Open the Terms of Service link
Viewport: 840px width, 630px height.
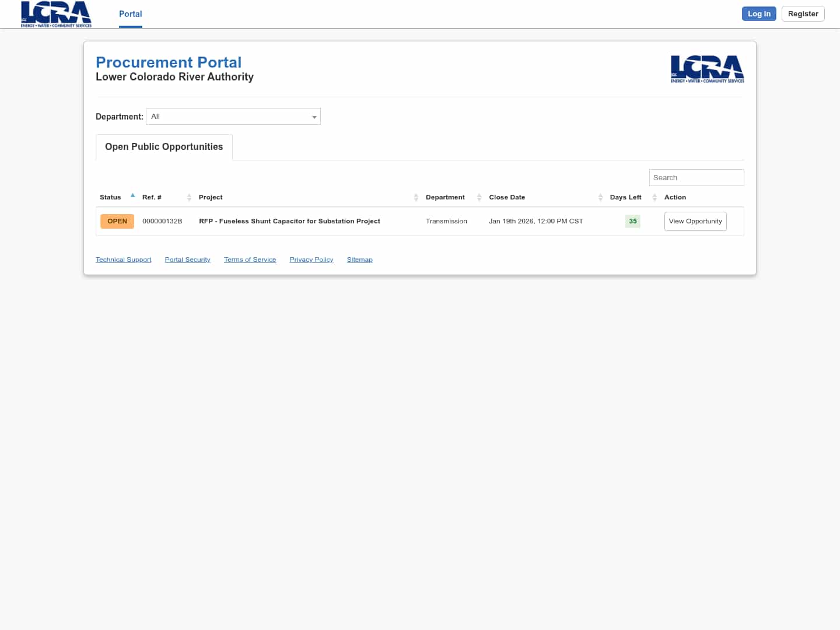[x=250, y=259]
